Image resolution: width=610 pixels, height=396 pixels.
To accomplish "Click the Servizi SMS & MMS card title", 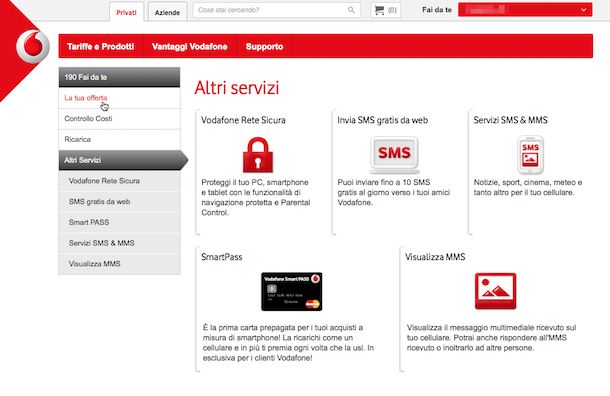I will click(510, 120).
